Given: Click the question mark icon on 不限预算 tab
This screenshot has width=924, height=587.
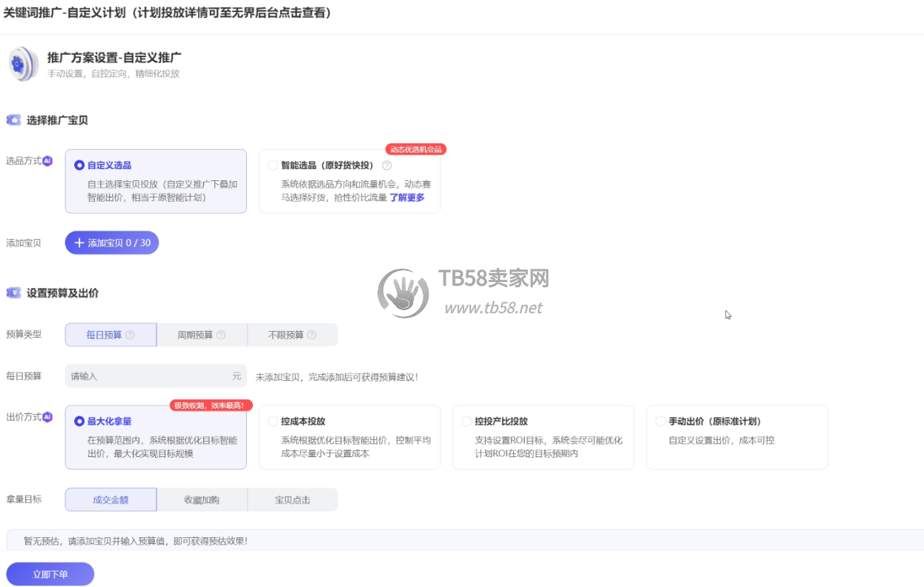Looking at the screenshot, I should [x=311, y=335].
